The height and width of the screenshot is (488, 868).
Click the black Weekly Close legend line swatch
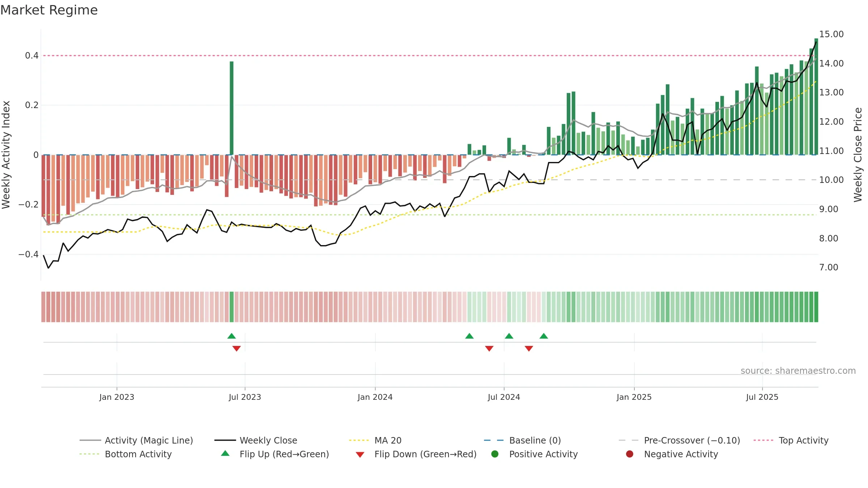coord(225,440)
